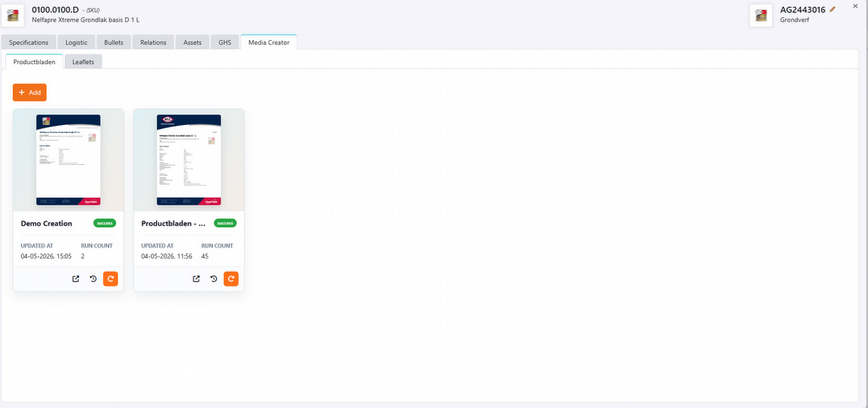This screenshot has height=408, width=868.
Task: Close the product detail panel
Action: pyautogui.click(x=855, y=5)
